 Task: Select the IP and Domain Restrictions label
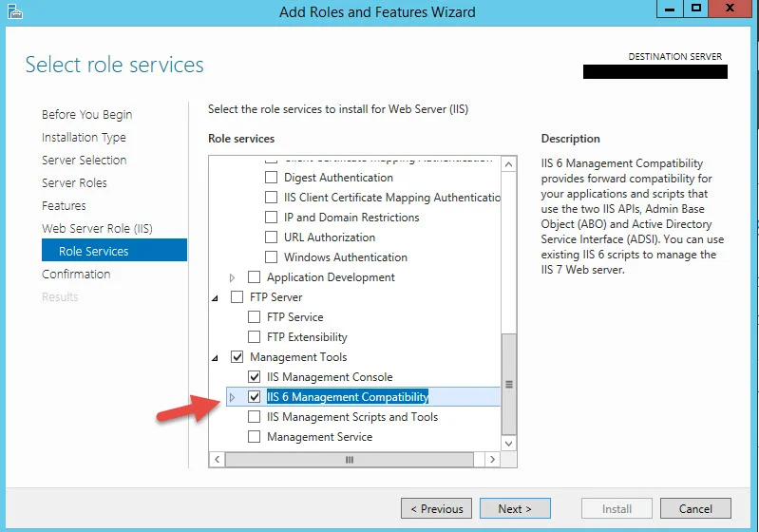tap(351, 218)
